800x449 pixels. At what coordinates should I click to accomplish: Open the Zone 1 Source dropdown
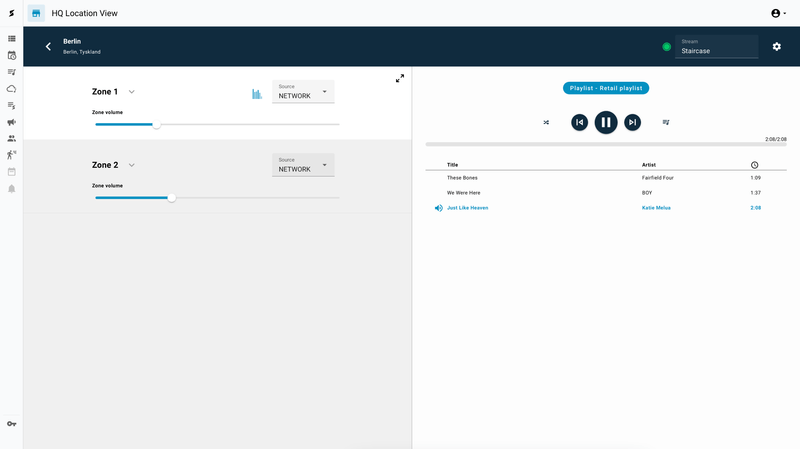[303, 92]
